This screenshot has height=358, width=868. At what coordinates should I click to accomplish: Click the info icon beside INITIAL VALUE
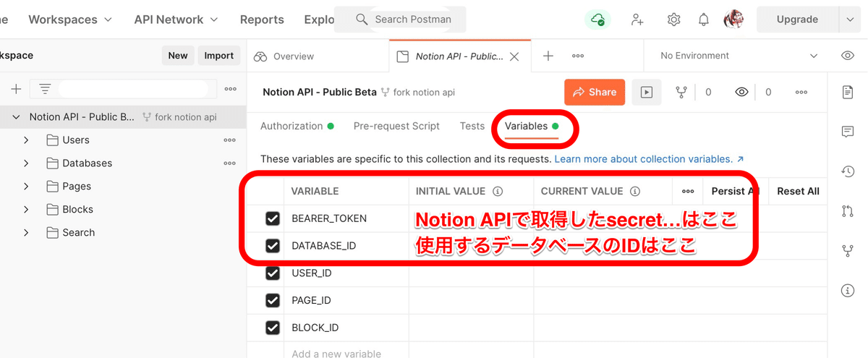tap(498, 192)
